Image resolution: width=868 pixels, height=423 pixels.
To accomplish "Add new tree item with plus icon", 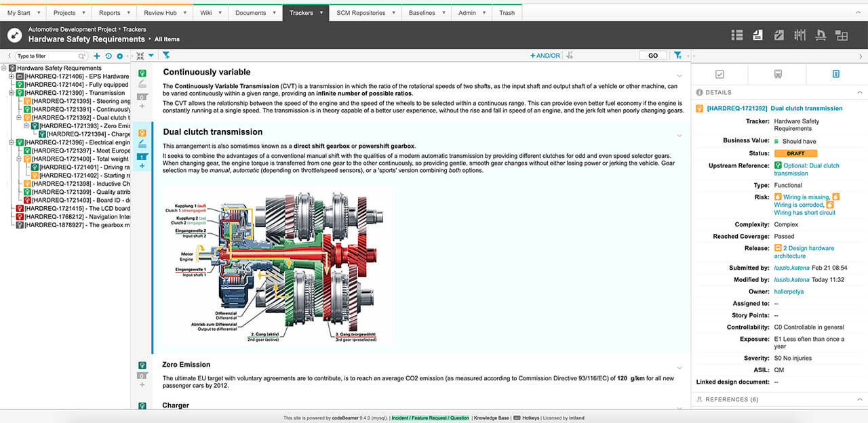I will 97,56.
